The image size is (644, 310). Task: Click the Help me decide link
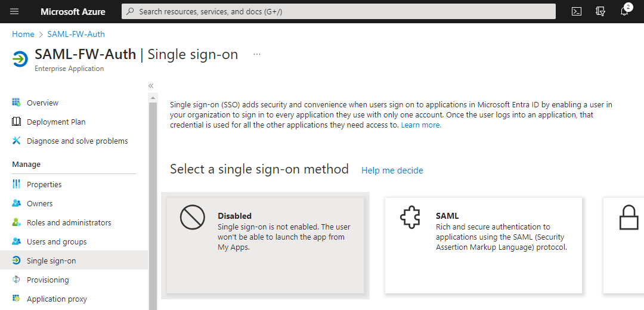(392, 170)
